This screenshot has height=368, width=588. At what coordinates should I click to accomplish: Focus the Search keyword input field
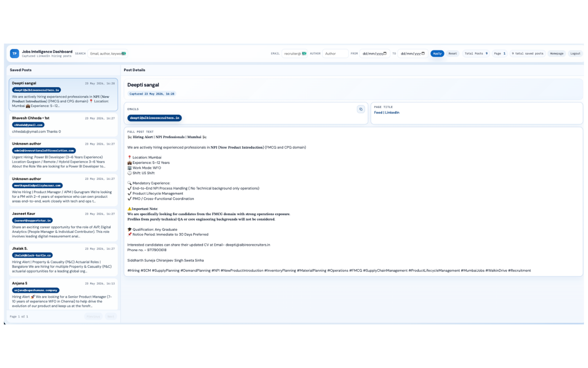pyautogui.click(x=107, y=53)
